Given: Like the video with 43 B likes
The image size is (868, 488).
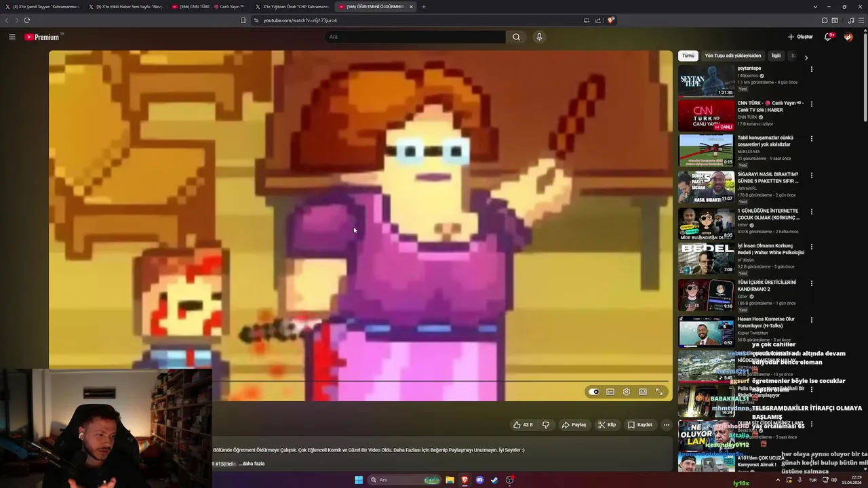Looking at the screenshot, I should pos(523,425).
